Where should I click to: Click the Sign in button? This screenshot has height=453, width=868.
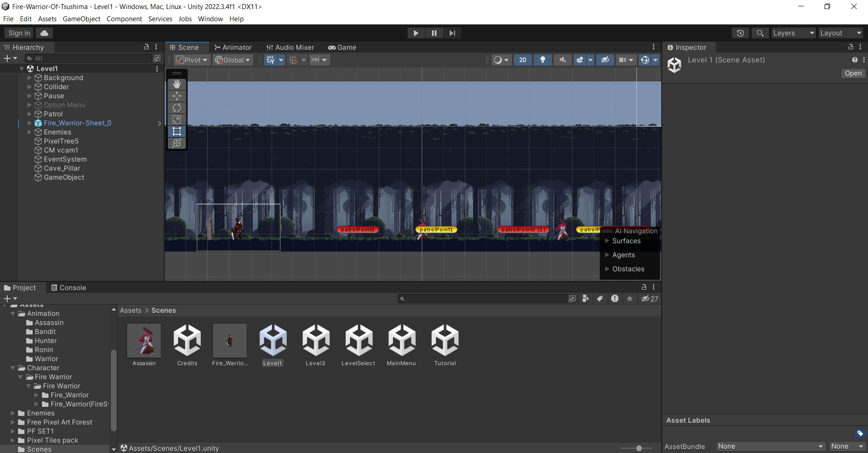19,33
